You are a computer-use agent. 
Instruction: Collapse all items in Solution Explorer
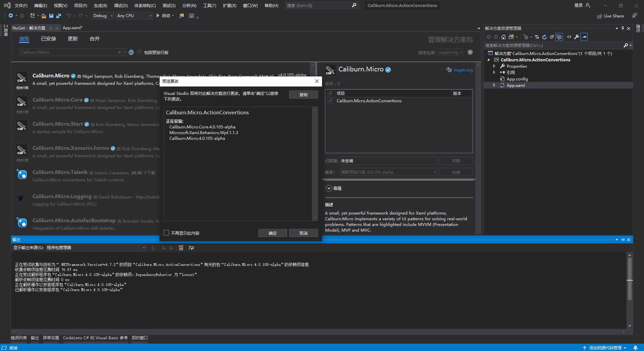pos(552,37)
